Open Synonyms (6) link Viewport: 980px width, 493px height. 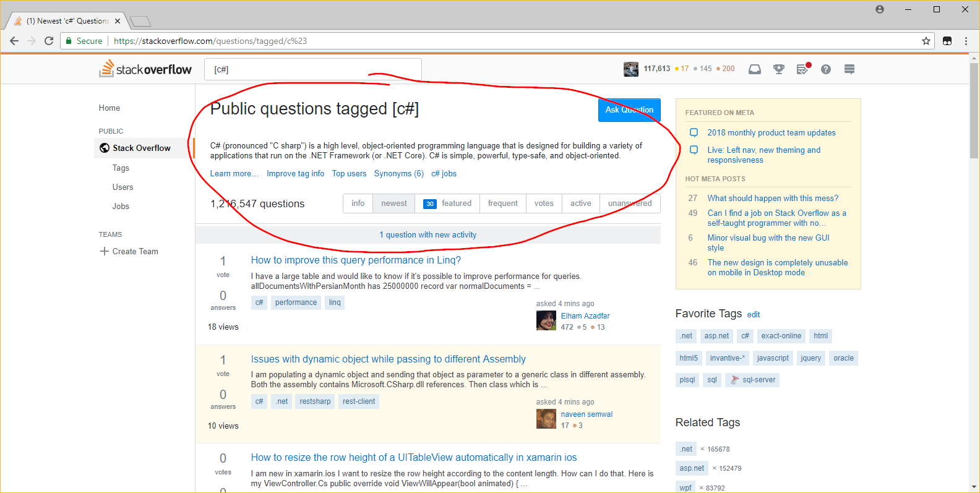pos(399,174)
